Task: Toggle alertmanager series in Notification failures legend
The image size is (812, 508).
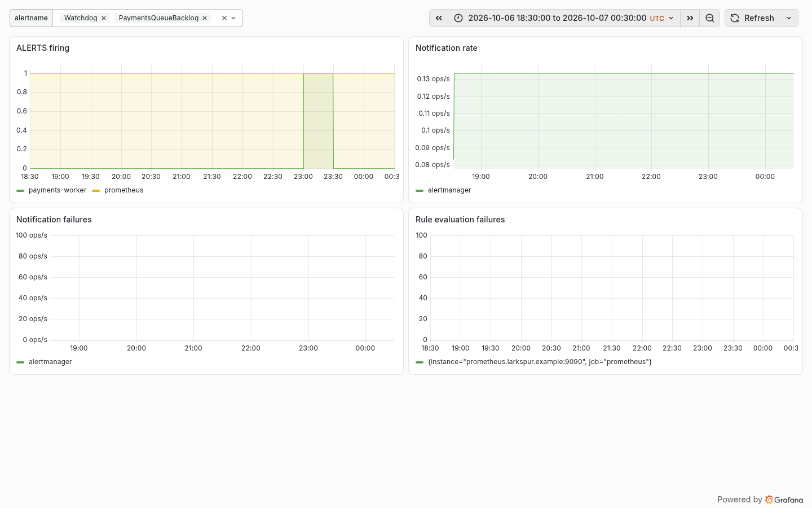Action: click(x=50, y=362)
